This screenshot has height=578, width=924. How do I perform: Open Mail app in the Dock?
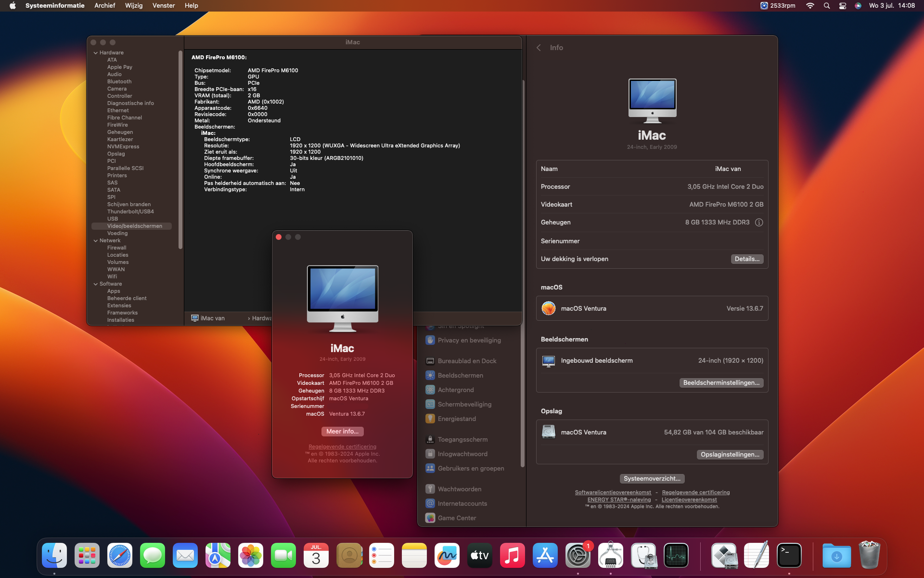(x=185, y=555)
